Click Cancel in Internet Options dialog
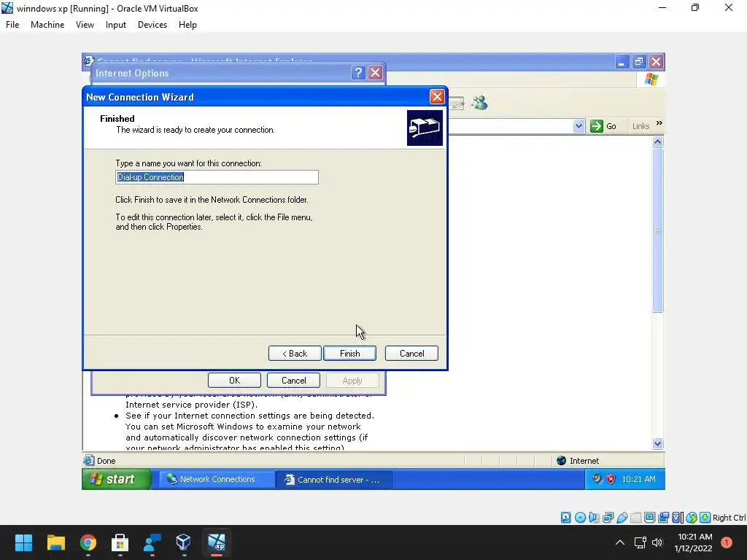Screen dimensions: 747x560 click(x=293, y=381)
